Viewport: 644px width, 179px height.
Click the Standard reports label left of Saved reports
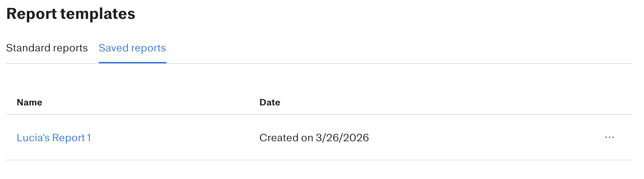[47, 48]
